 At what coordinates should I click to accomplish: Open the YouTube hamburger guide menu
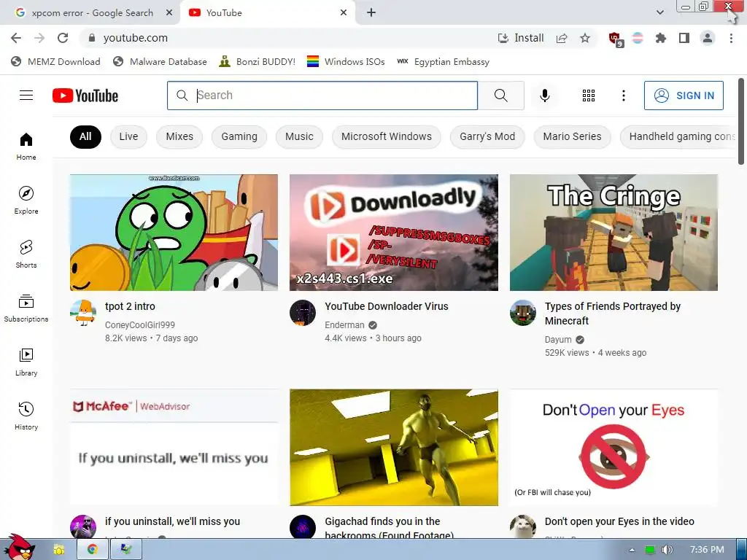pos(26,96)
